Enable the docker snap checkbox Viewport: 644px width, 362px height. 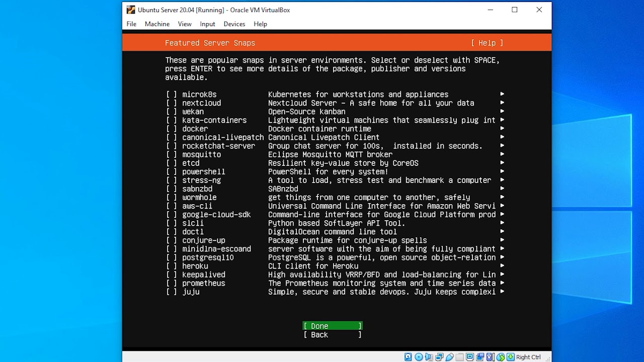pos(172,129)
